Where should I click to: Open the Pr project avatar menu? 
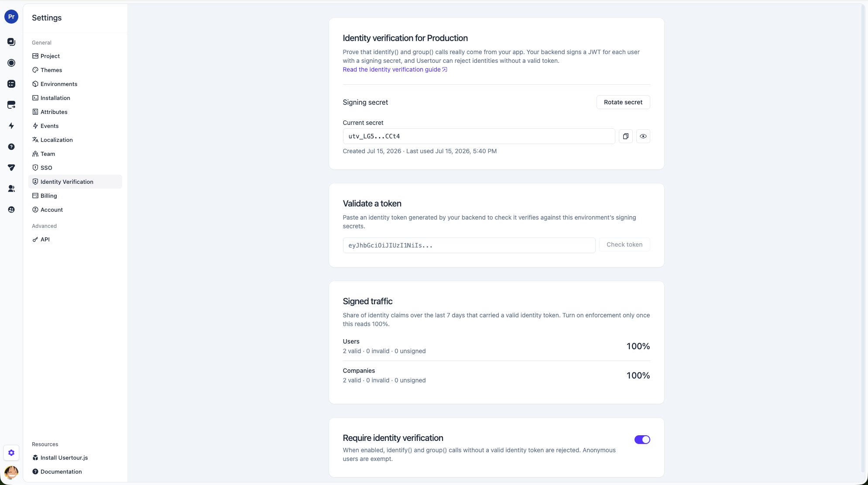11,17
